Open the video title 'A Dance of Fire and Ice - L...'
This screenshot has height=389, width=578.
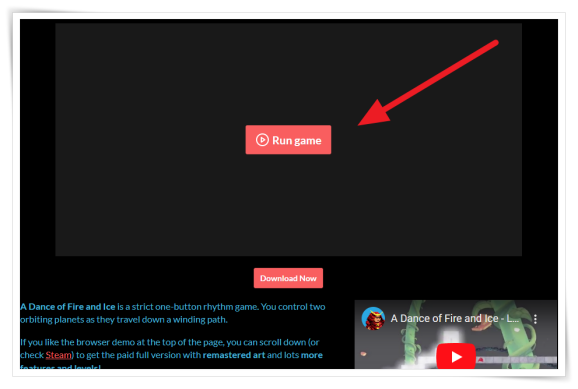point(455,318)
